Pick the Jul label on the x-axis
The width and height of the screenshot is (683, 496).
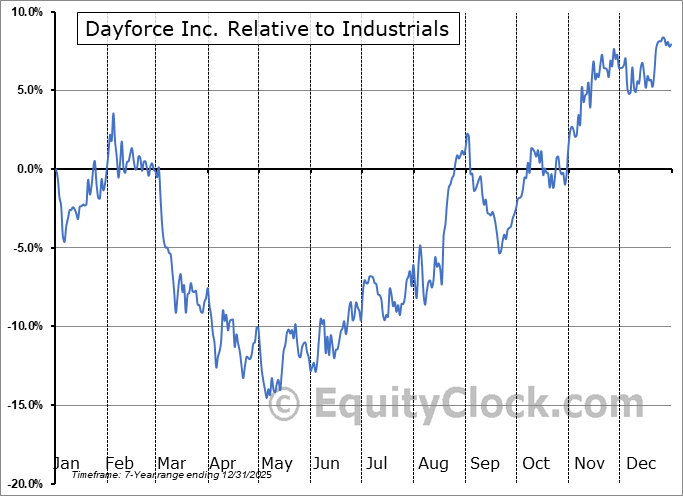coord(376,463)
